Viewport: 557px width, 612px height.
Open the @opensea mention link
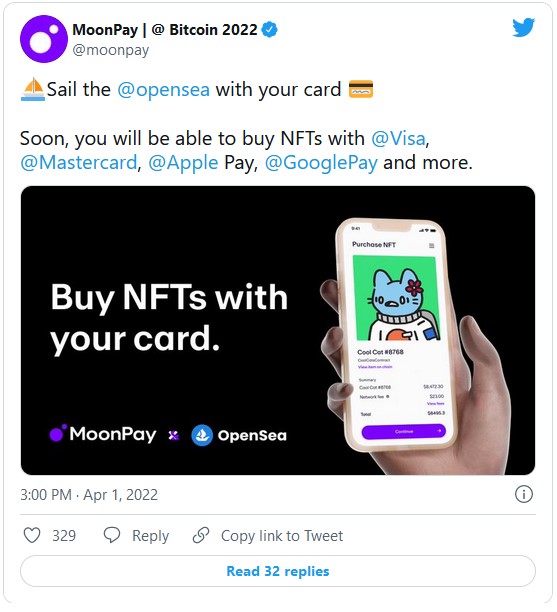click(164, 89)
